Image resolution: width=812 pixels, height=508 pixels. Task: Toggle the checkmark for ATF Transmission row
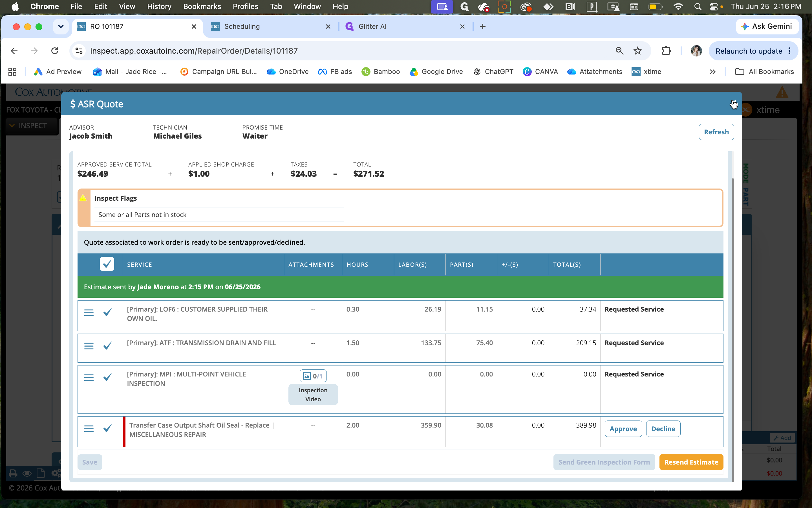tap(107, 345)
